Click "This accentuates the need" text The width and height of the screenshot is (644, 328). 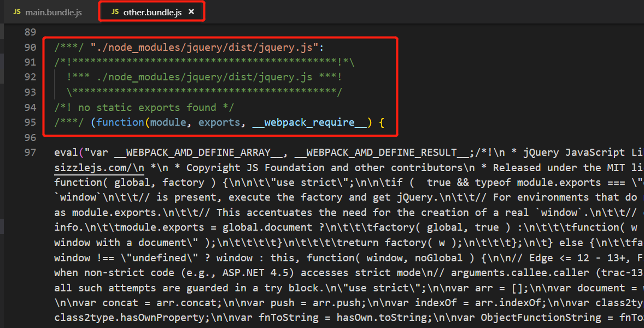pyautogui.click(x=291, y=213)
